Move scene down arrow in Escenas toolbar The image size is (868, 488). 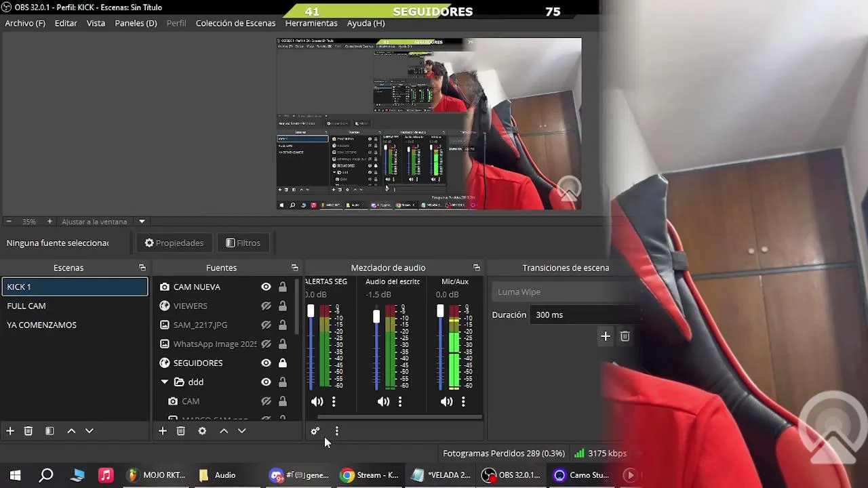89,431
